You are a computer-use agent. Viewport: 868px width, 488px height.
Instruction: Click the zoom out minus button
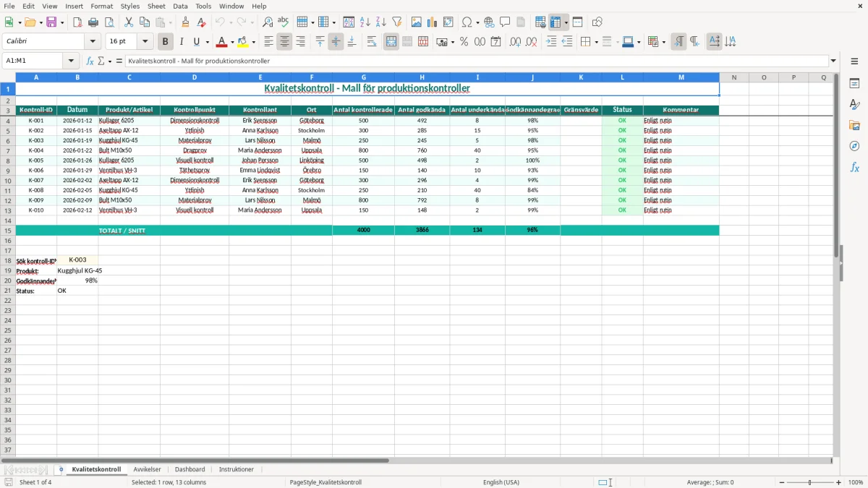click(783, 482)
